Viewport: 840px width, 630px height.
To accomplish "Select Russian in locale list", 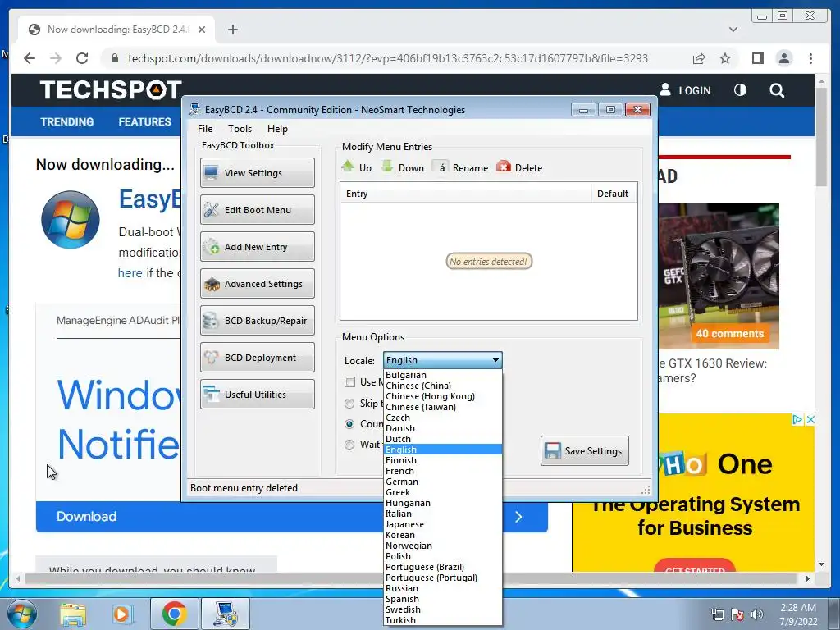I will (x=442, y=588).
